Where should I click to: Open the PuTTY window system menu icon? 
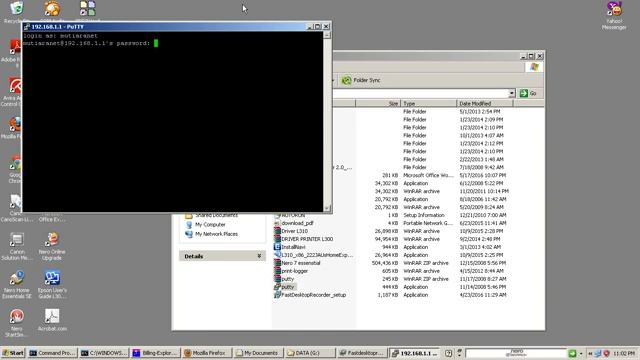tap(27, 27)
